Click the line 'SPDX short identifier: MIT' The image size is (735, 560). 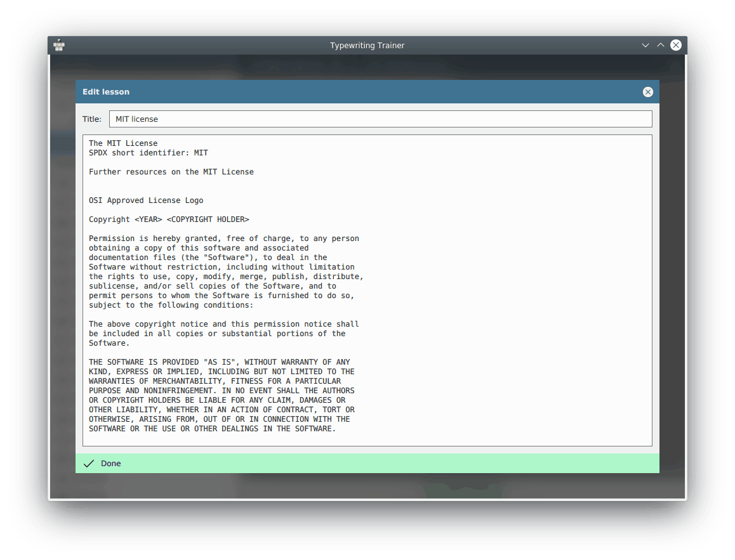click(148, 153)
